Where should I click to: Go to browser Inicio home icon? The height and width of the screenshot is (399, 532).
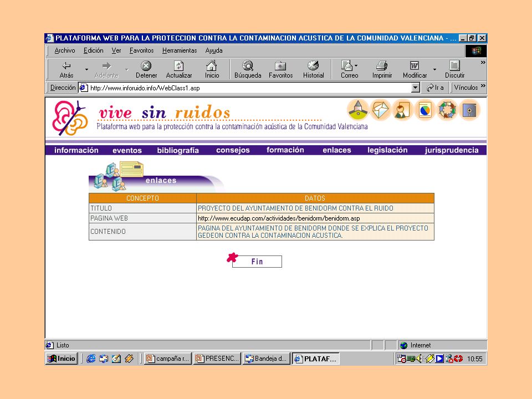coord(212,65)
